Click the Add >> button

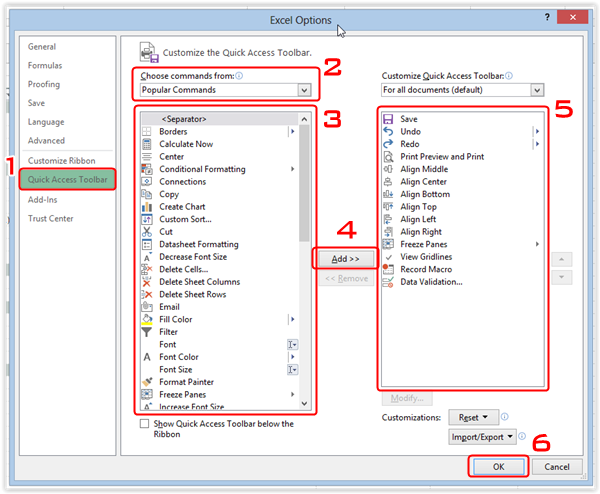tap(346, 259)
